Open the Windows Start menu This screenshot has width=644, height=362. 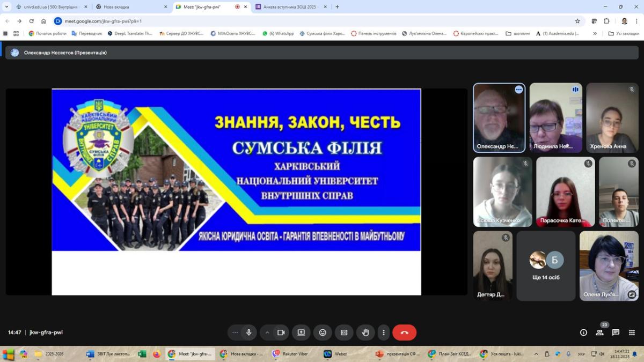(8, 354)
